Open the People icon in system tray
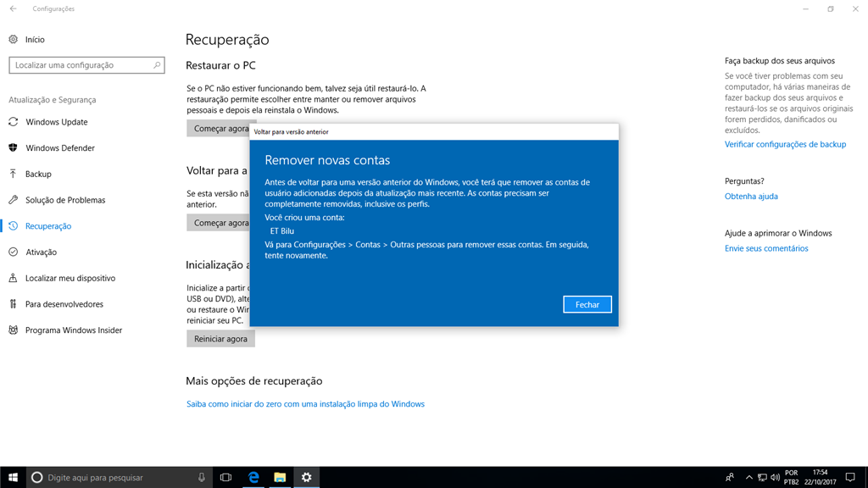 point(730,478)
